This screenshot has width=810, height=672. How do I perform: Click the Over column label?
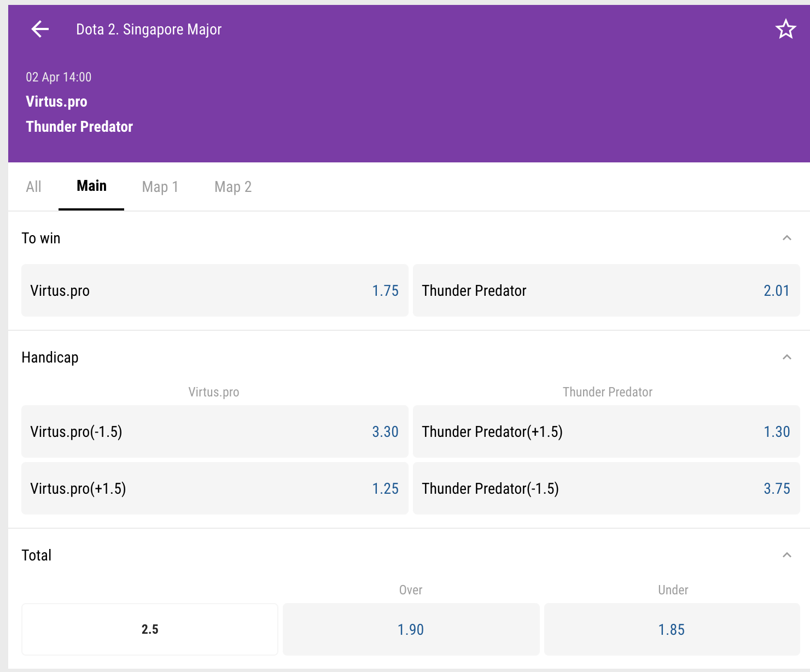click(411, 590)
